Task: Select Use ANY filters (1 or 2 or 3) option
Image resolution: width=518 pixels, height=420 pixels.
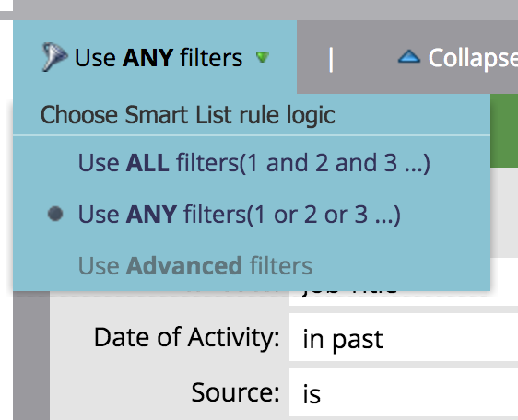Action: coord(239,215)
